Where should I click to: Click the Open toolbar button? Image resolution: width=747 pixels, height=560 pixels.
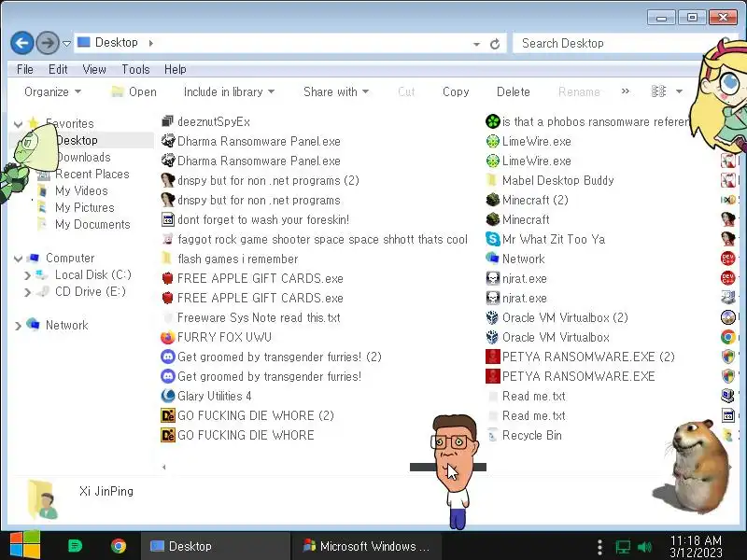(134, 91)
